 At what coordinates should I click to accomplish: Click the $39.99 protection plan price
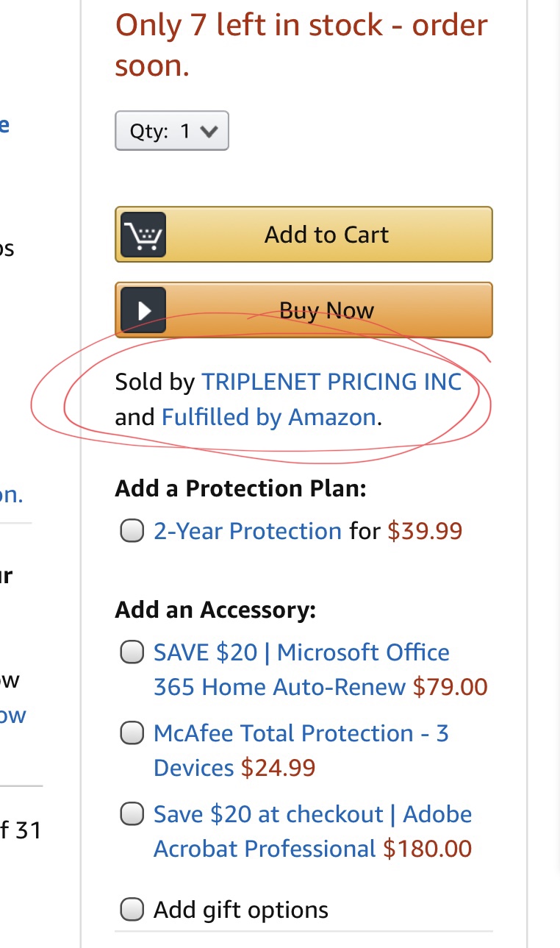click(425, 531)
